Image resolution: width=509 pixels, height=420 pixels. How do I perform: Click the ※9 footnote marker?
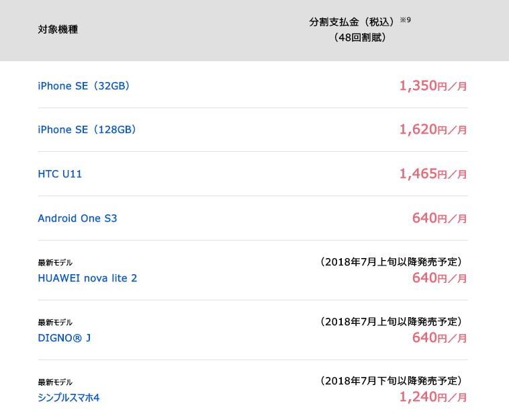click(x=405, y=20)
